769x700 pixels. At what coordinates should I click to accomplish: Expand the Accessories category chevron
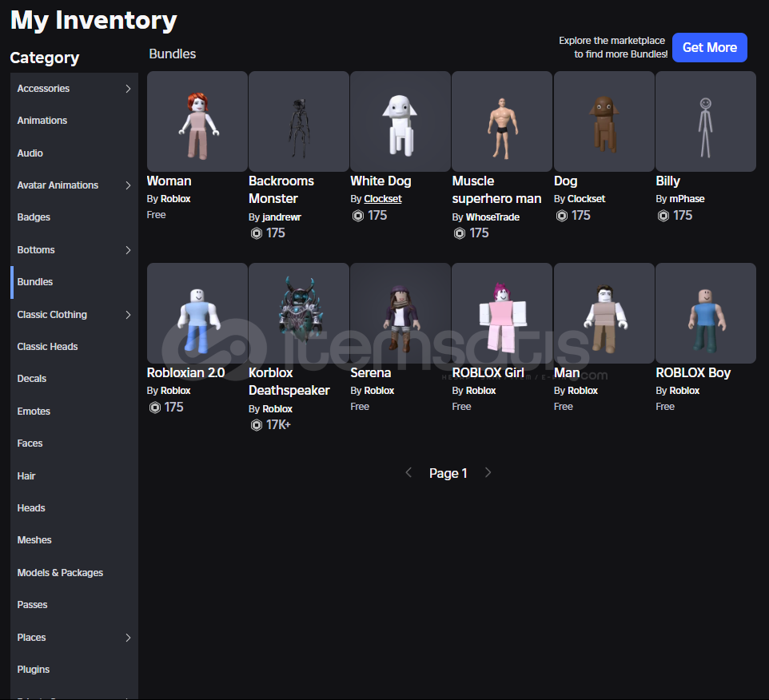pos(128,89)
